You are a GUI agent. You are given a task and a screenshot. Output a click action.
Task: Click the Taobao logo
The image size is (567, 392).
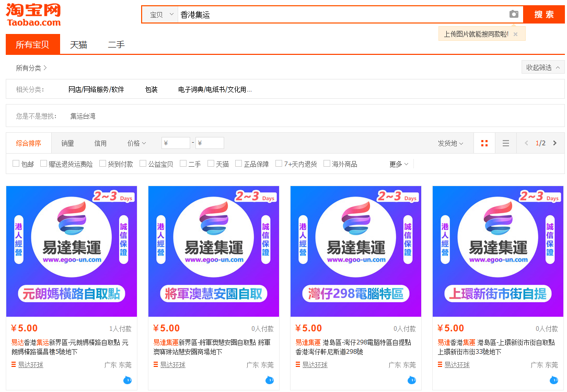tap(33, 15)
